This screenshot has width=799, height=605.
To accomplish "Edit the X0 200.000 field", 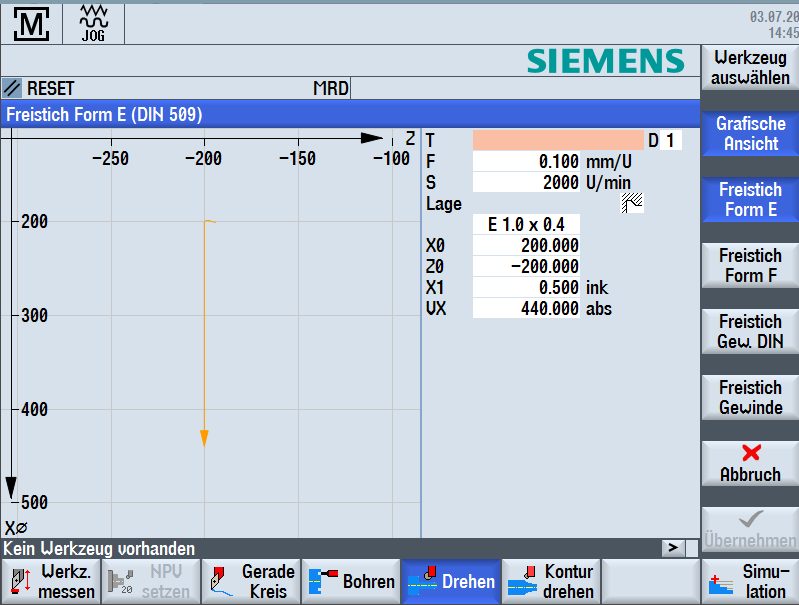I will 526,245.
